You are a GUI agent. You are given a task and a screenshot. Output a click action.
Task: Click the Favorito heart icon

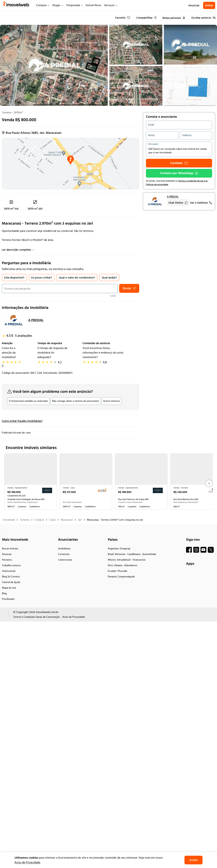click(x=128, y=18)
